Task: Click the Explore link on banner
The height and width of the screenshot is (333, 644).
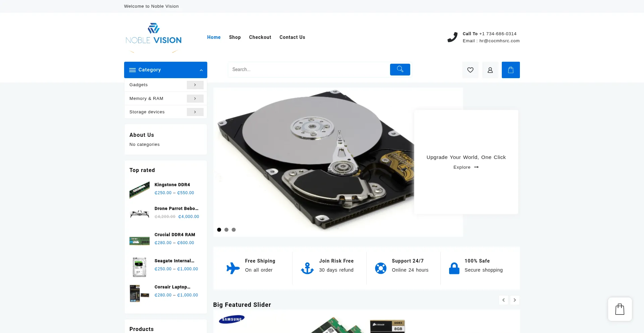Action: click(466, 167)
